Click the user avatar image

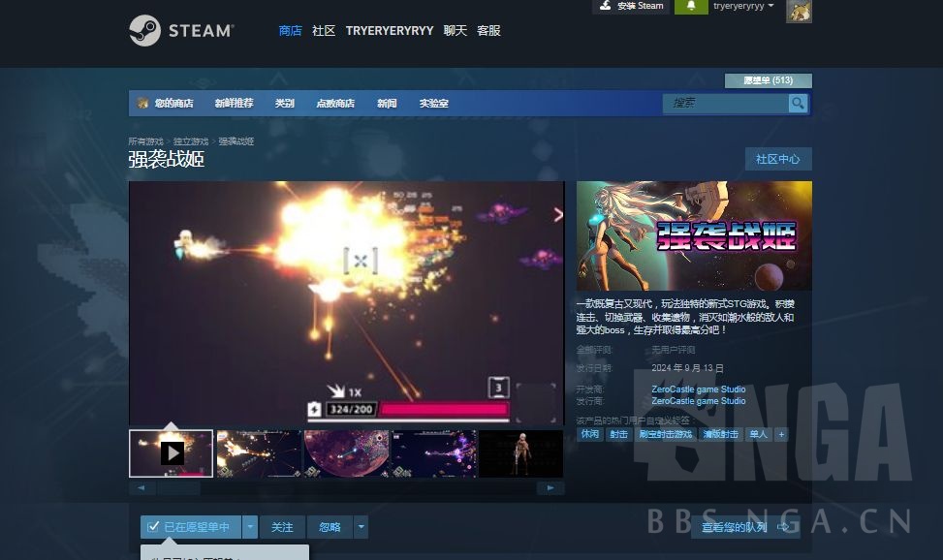point(799,11)
